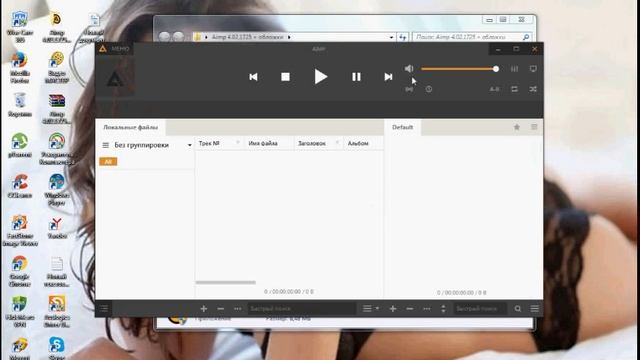640x360 pixels.
Task: Add files with the library plus button
Action: (x=204, y=309)
